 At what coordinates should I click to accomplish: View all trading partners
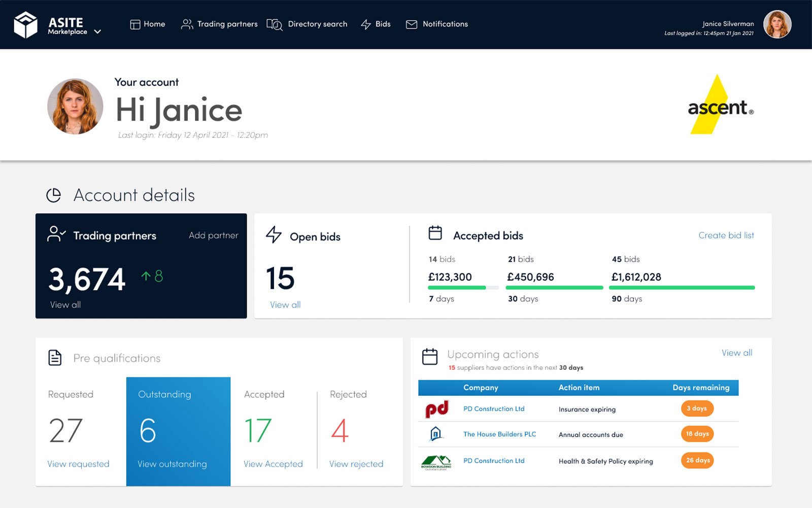(65, 305)
